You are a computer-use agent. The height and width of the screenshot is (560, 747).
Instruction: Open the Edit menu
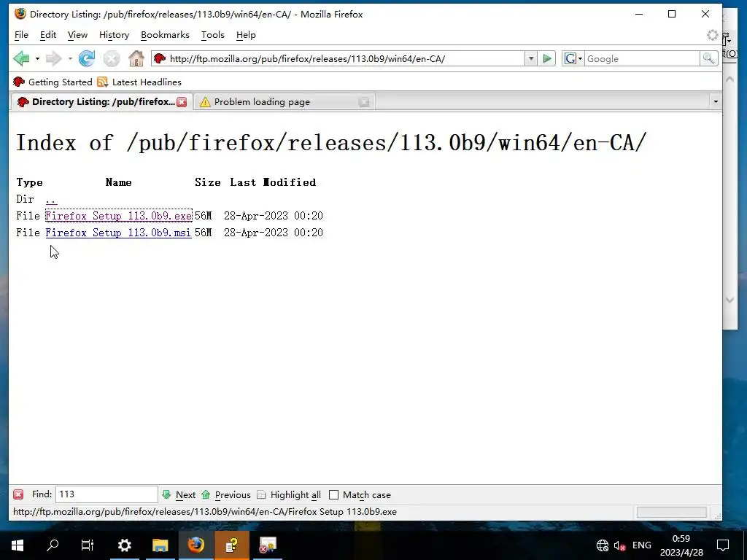[x=48, y=35]
